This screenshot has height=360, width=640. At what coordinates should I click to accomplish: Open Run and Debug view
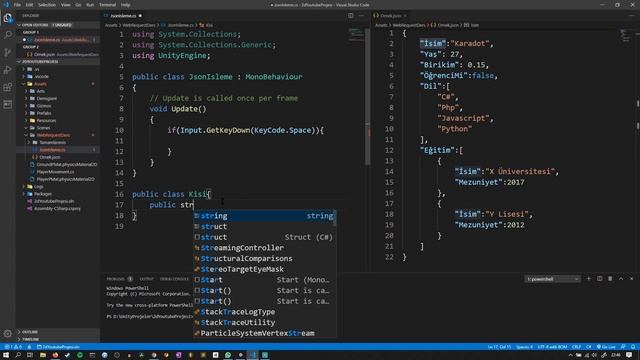click(8, 70)
